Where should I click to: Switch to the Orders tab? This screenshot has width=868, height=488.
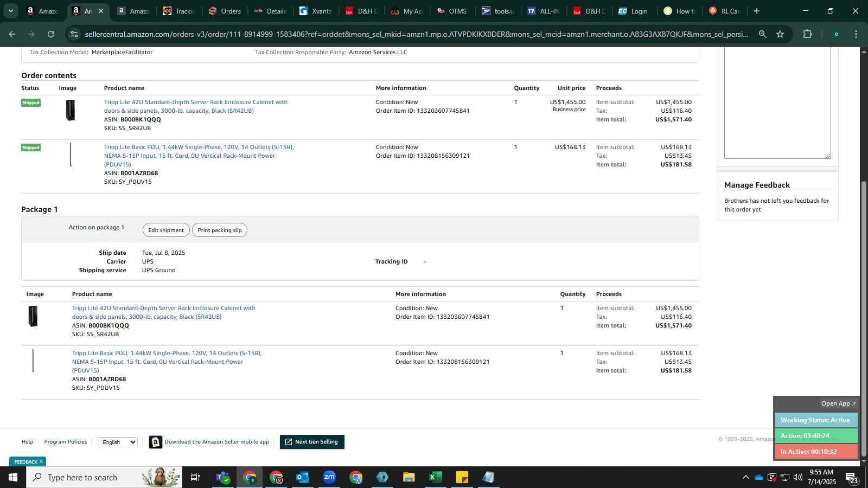tap(225, 11)
